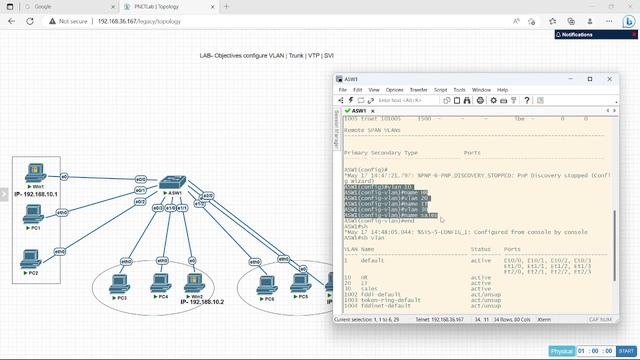Click the Print icon in ASW1 toolbar
This screenshot has height=360, width=640.
480,100
